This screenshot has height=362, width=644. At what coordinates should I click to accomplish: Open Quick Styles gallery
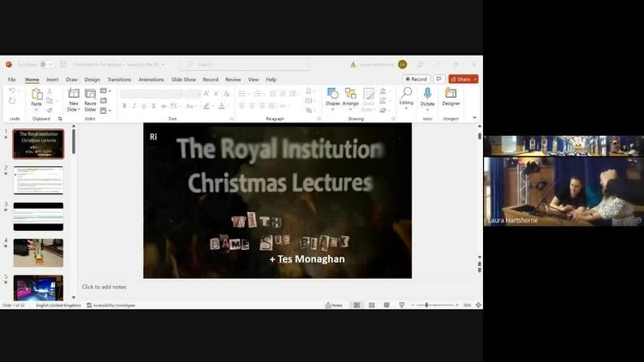(x=368, y=99)
